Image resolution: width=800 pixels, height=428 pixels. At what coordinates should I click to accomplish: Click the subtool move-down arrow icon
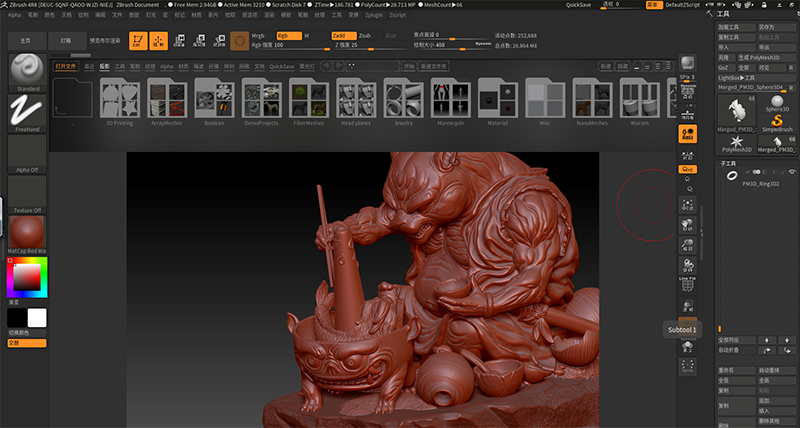click(x=787, y=340)
